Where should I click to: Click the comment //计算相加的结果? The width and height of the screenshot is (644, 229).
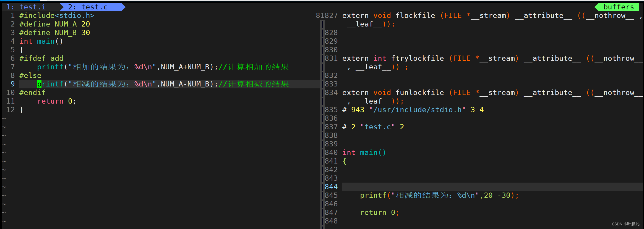(254, 67)
